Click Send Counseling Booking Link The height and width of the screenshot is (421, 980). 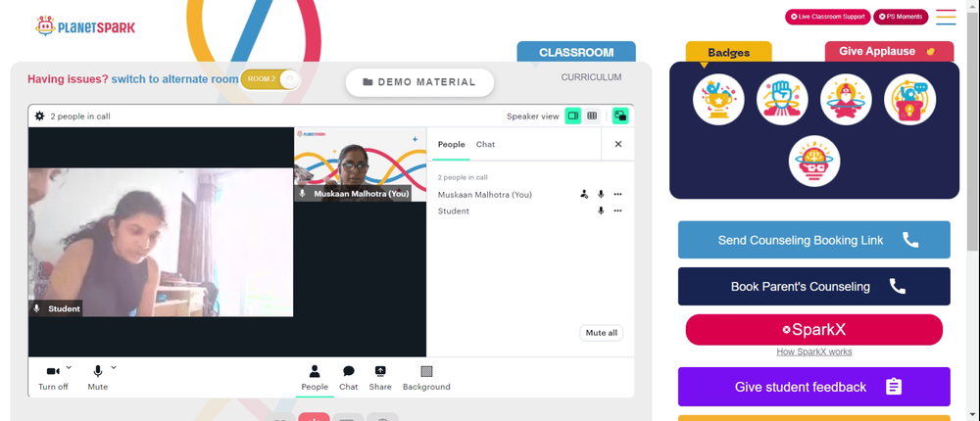point(813,240)
